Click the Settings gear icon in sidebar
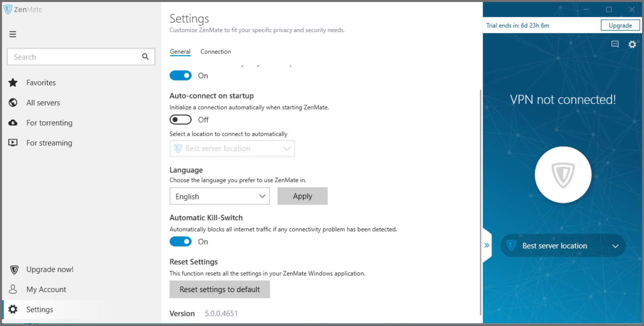 pos(13,309)
